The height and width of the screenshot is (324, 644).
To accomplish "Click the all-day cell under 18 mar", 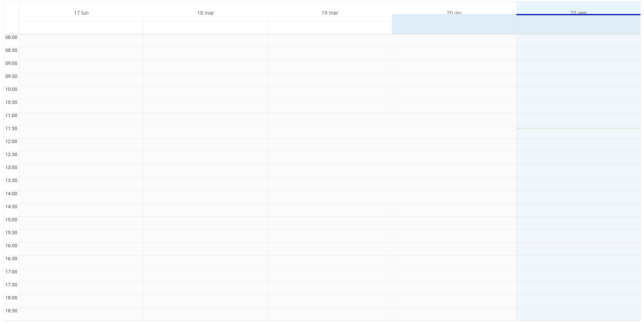I will pos(205,27).
